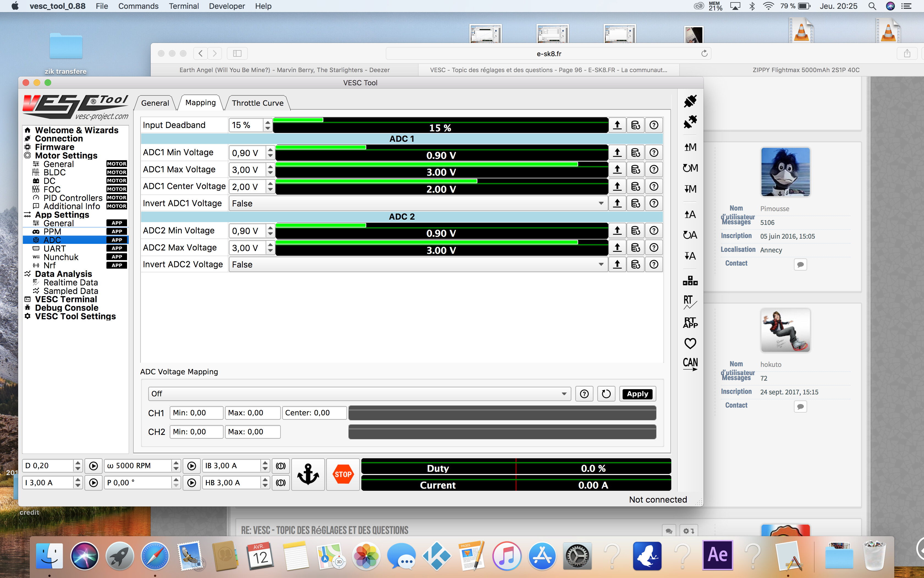Image resolution: width=924 pixels, height=578 pixels.
Task: Step ADC2 Max Voltage spinner arrows
Action: (x=270, y=248)
